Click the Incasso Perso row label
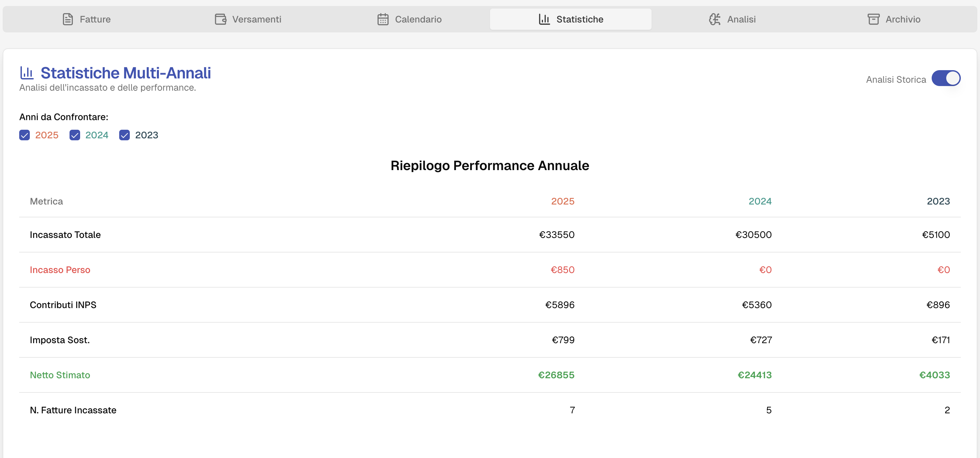 [60, 270]
